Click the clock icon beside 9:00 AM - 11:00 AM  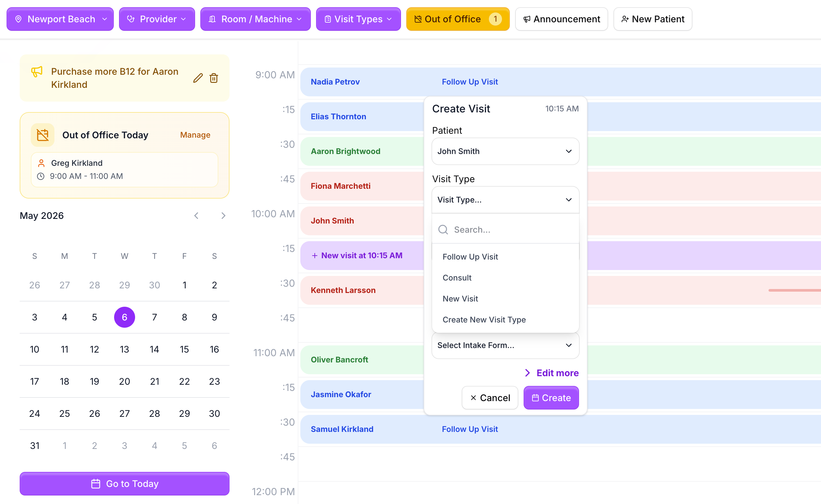coord(41,176)
